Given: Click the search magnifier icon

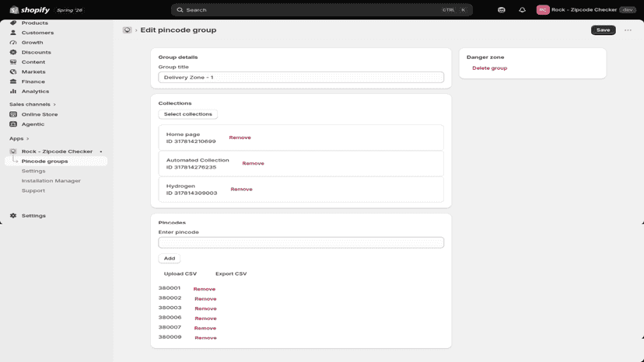Looking at the screenshot, I should [180, 10].
